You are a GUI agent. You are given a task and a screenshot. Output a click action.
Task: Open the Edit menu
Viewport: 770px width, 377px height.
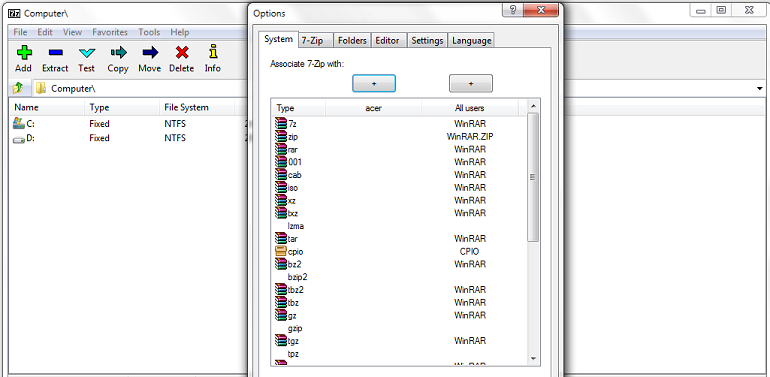pyautogui.click(x=45, y=32)
